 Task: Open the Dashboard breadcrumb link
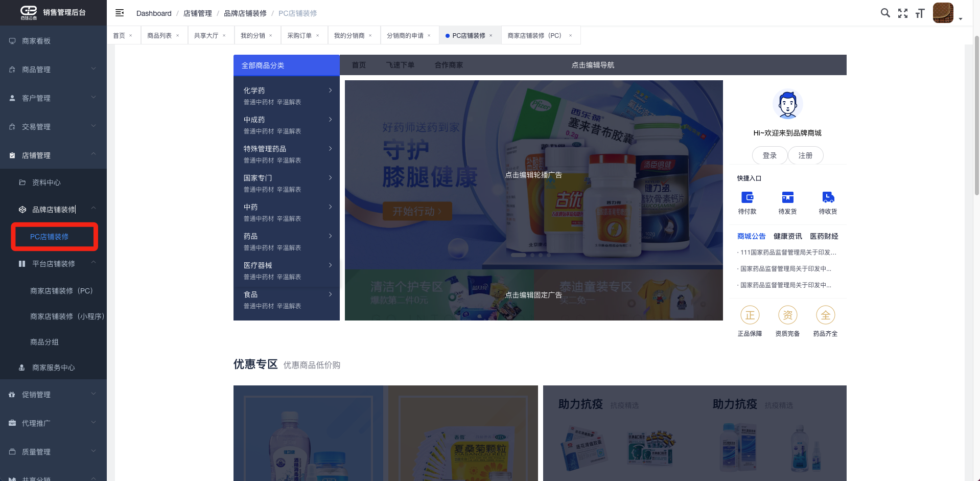tap(154, 13)
